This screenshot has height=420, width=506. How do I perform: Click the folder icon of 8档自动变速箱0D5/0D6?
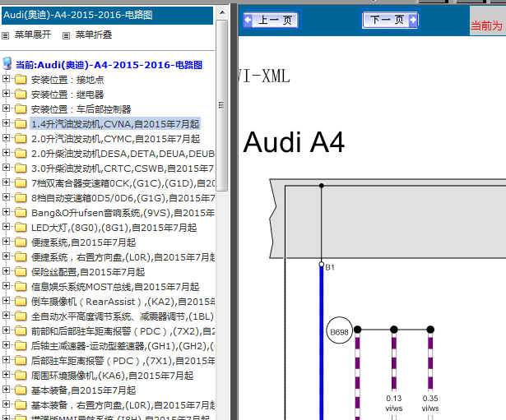21,198
